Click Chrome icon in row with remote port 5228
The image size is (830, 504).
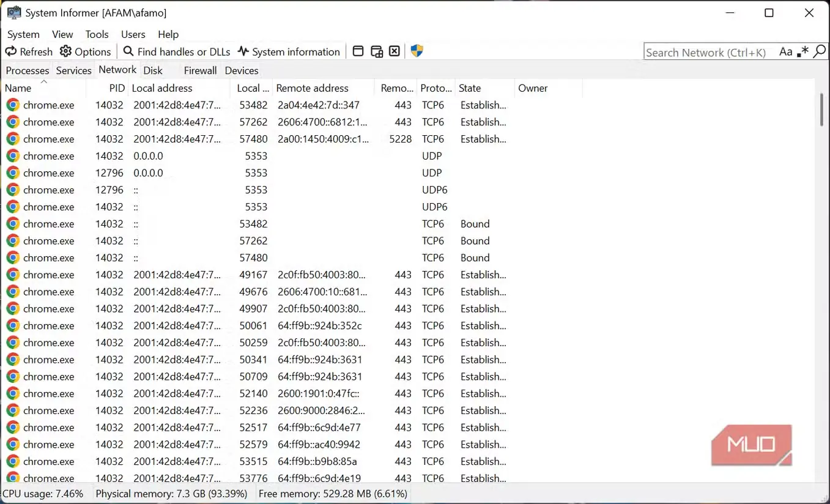pyautogui.click(x=13, y=139)
